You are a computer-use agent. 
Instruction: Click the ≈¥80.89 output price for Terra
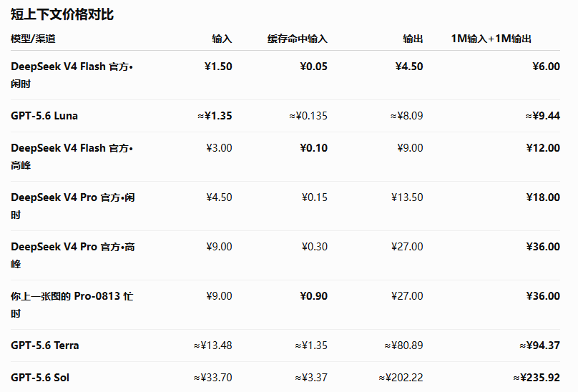click(403, 346)
